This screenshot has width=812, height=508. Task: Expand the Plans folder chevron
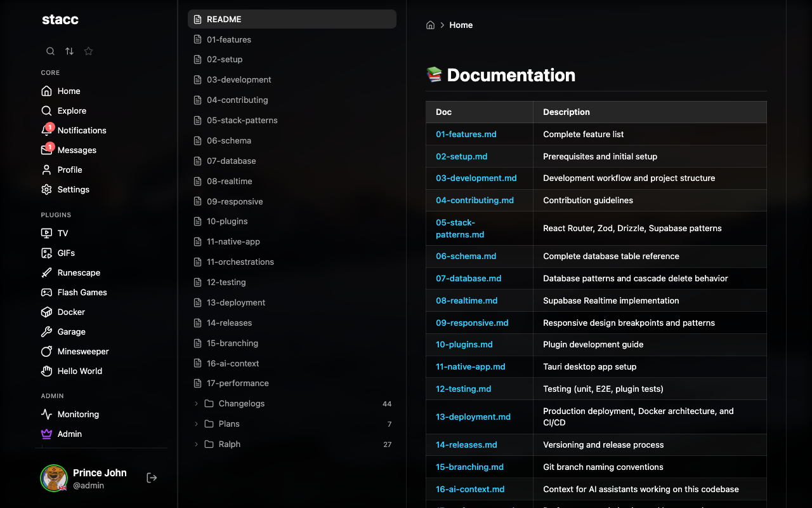point(197,424)
